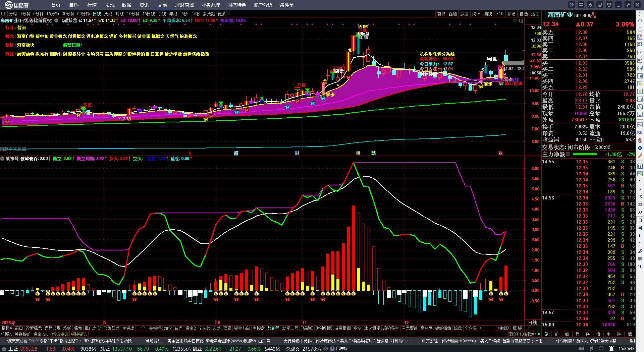Open the 指标A indicator group selector
This screenshot has width=644, height=352.
[7, 328]
